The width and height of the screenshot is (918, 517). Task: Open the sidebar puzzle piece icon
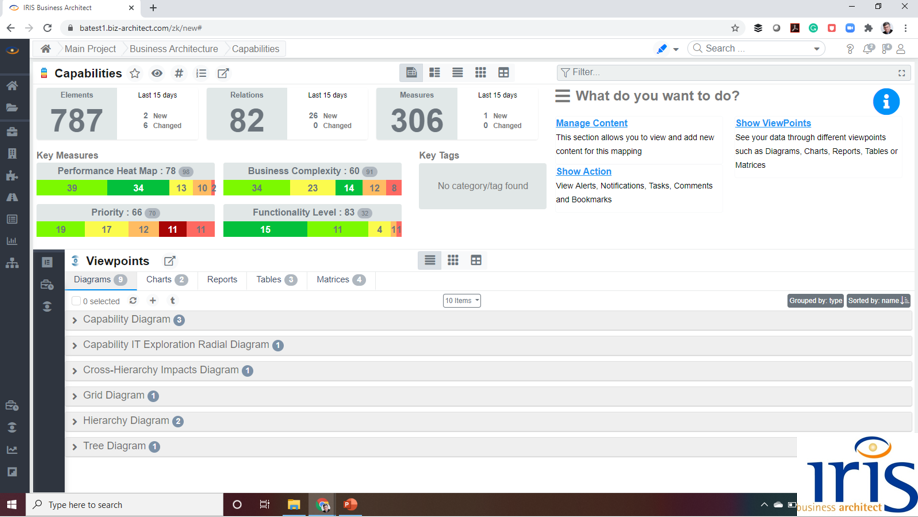[12, 176]
